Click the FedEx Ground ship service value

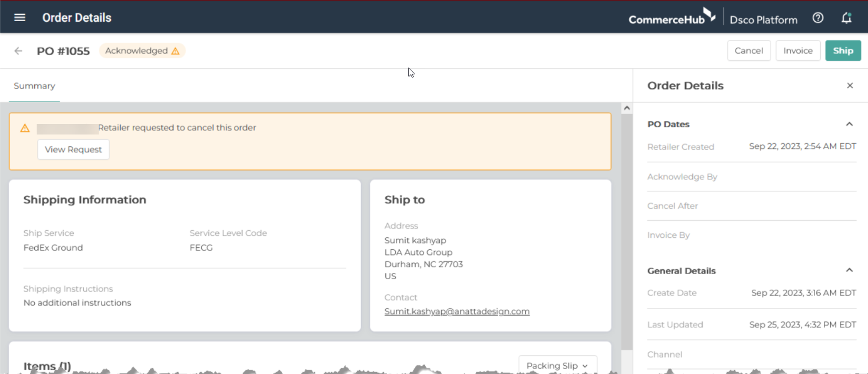click(53, 248)
